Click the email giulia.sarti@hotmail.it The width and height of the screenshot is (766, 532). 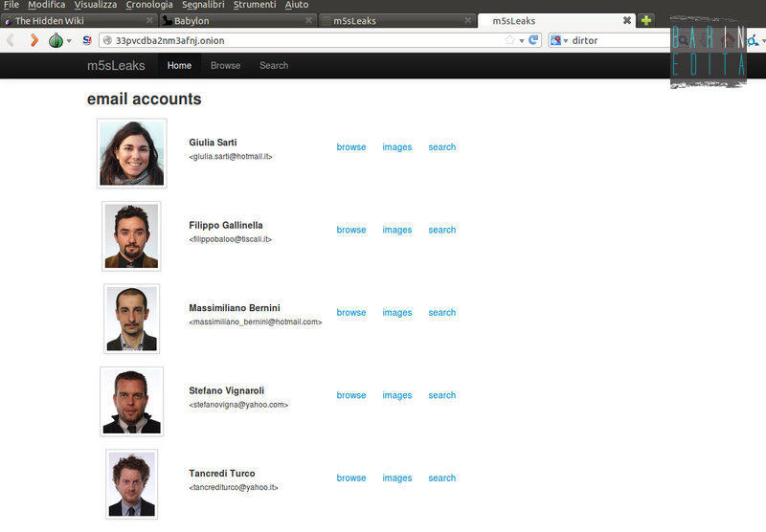point(231,157)
